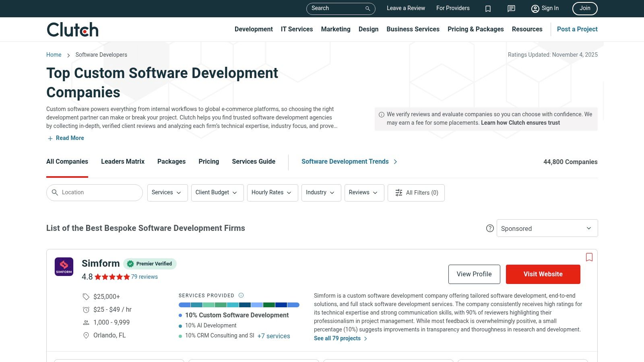Change the Sponsored sort order dropdown

pyautogui.click(x=547, y=228)
